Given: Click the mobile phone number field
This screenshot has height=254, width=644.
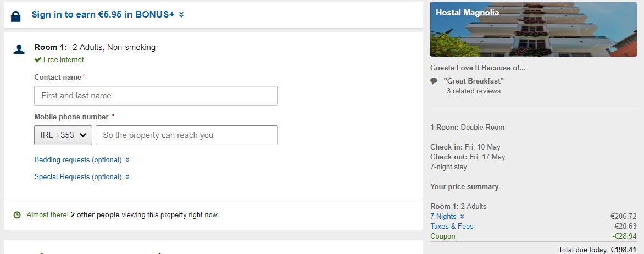Looking at the screenshot, I should 187,135.
